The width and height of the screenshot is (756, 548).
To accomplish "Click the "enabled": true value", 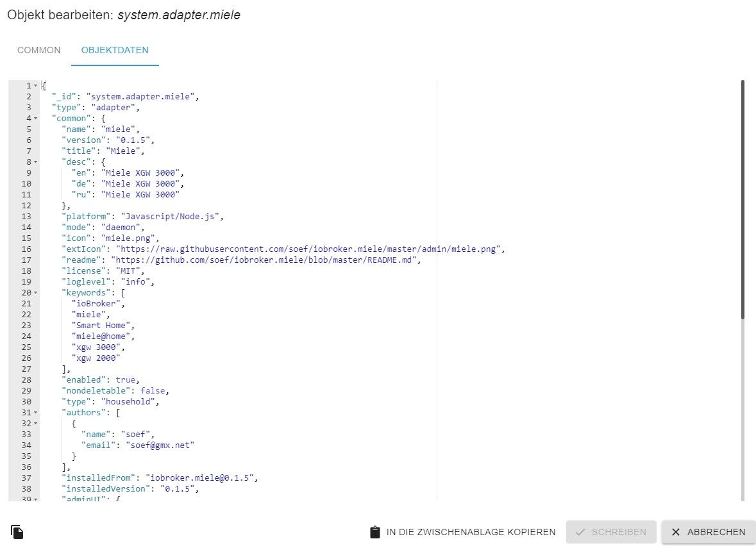I will [x=125, y=380].
